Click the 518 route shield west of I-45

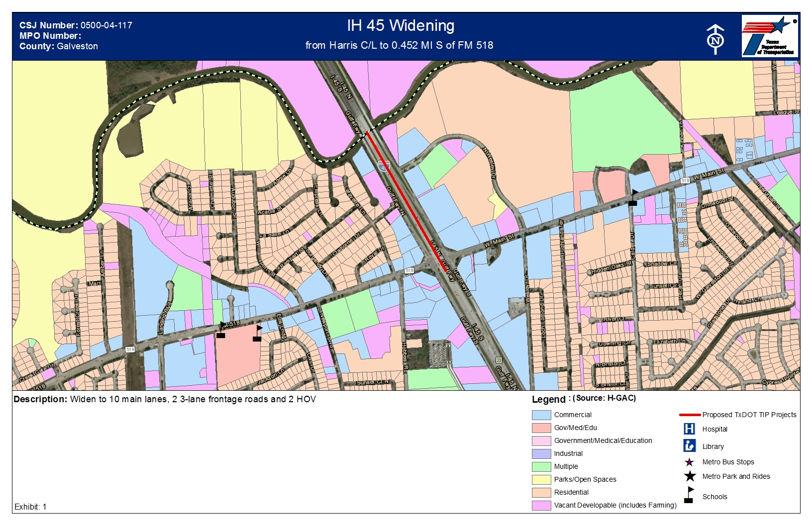(409, 270)
